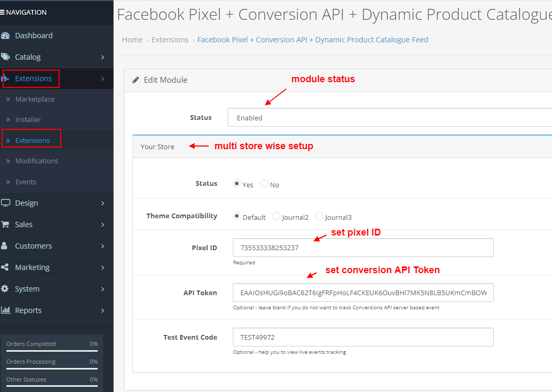Choose the No option for store status
This screenshot has height=392, width=552.
266,183
